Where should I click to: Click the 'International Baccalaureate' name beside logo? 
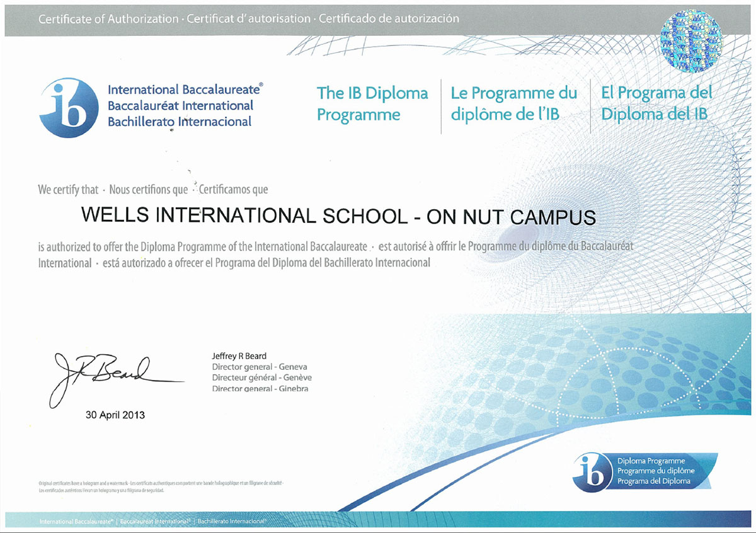click(185, 89)
